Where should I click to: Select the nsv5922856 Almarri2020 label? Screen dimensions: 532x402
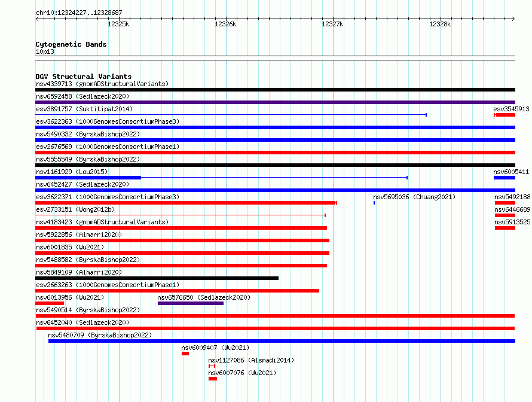tap(79, 234)
